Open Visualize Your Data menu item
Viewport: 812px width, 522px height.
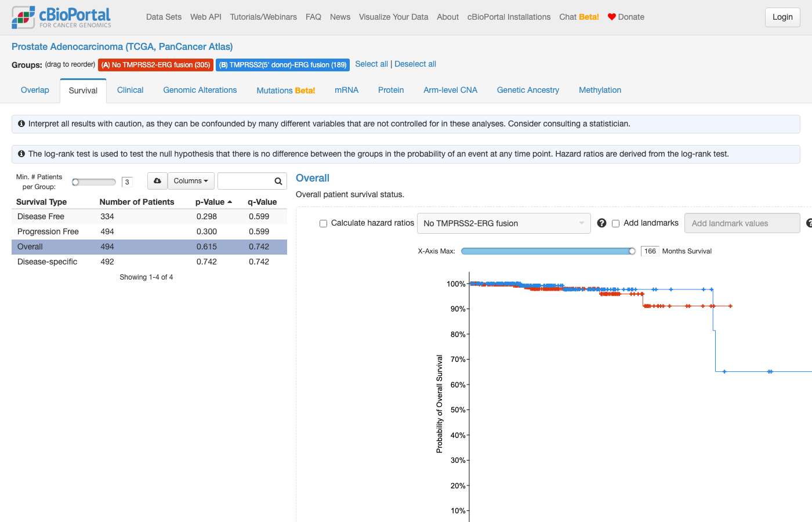click(x=394, y=17)
